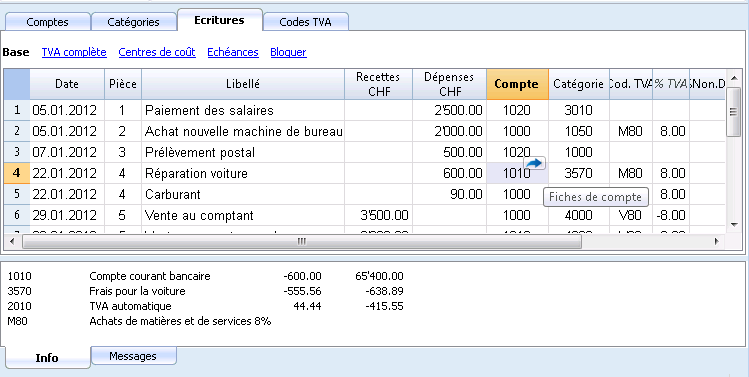Click the horizontal scrollbar left arrow
Screen dimensions: 749x377
point(12,242)
